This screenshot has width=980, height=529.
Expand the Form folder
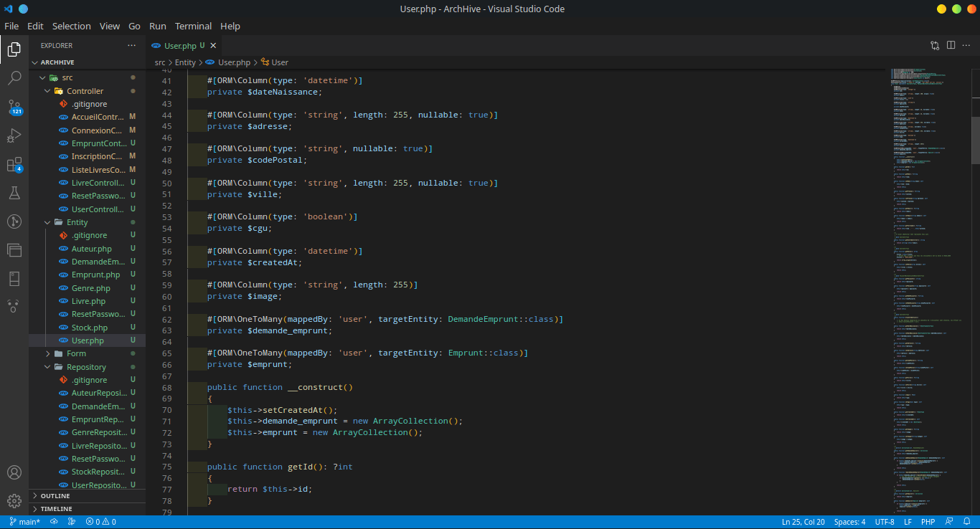[76, 353]
